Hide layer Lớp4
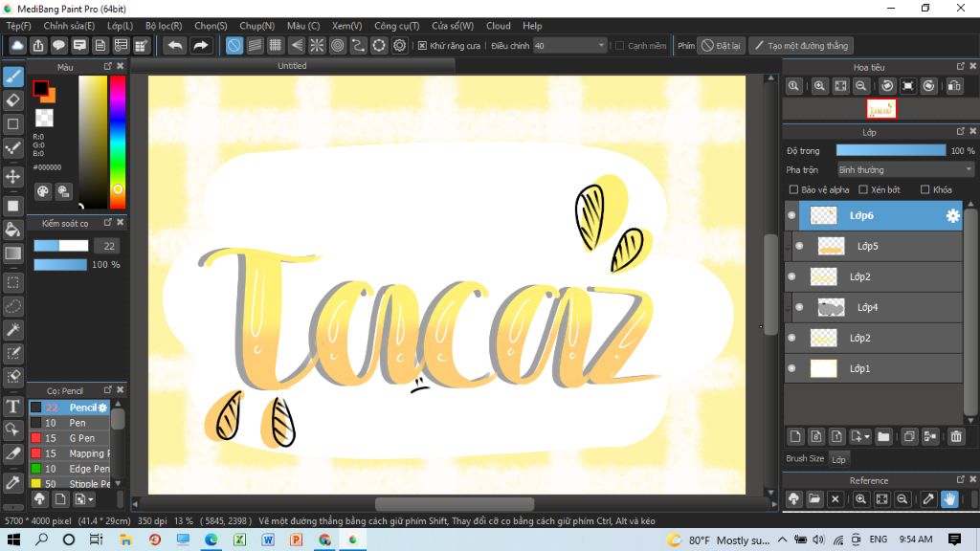The width and height of the screenshot is (980, 551). (x=799, y=307)
